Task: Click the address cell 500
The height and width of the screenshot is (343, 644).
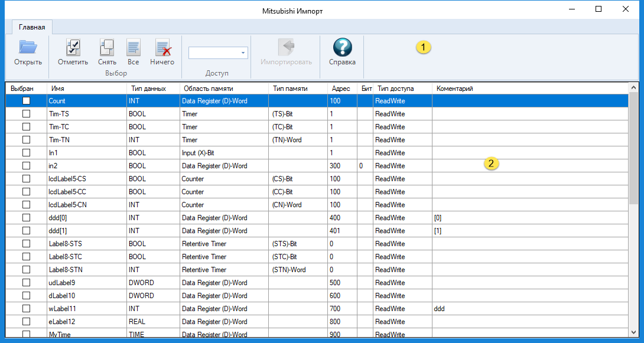Action: pyautogui.click(x=342, y=283)
